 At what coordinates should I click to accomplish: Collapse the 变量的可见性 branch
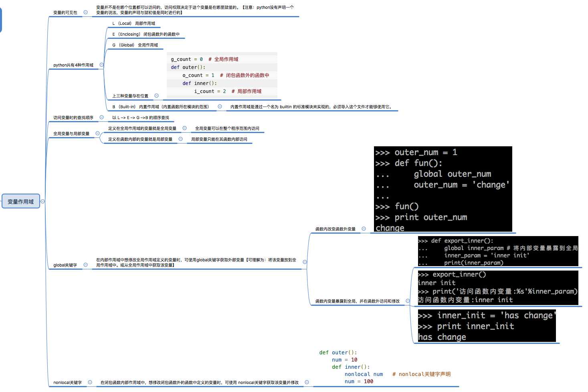[x=85, y=12]
